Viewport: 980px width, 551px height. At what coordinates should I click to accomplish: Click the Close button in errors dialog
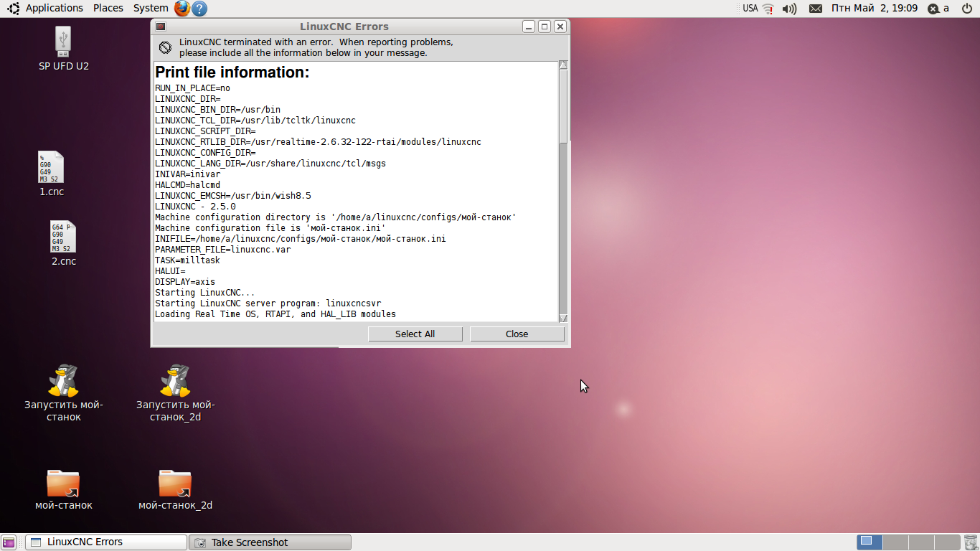point(517,334)
